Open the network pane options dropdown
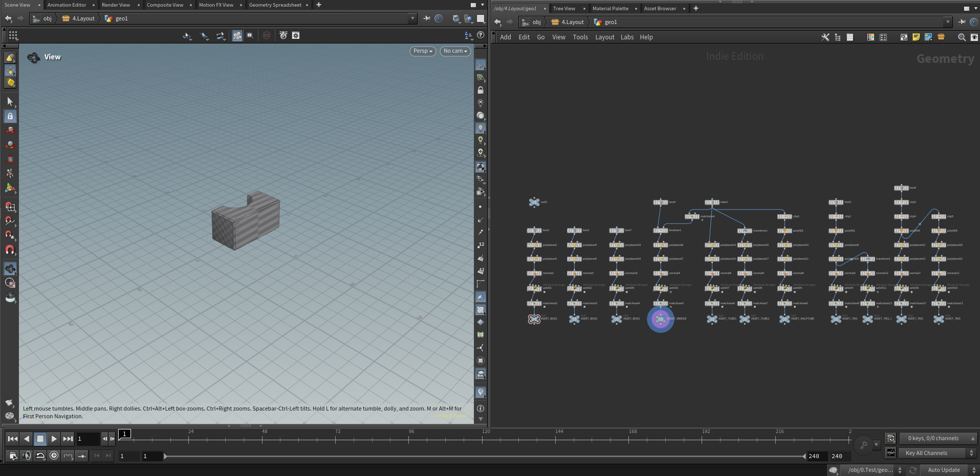 click(976, 8)
